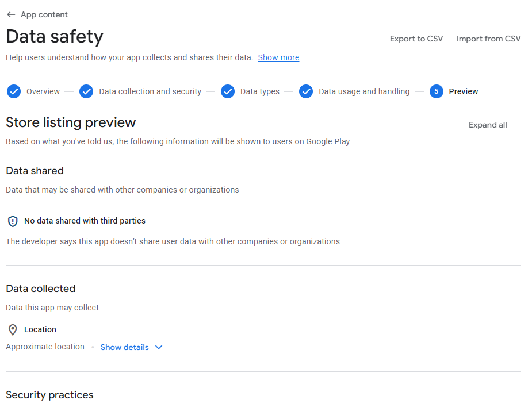The height and width of the screenshot is (411, 532).
Task: Go to the Overview step
Action: click(43, 91)
